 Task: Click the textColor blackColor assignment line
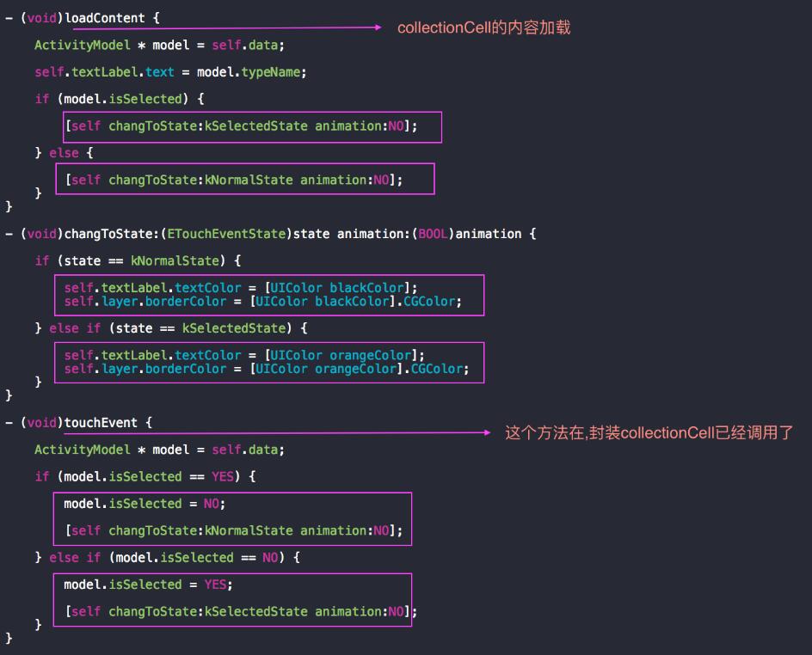[x=241, y=288]
